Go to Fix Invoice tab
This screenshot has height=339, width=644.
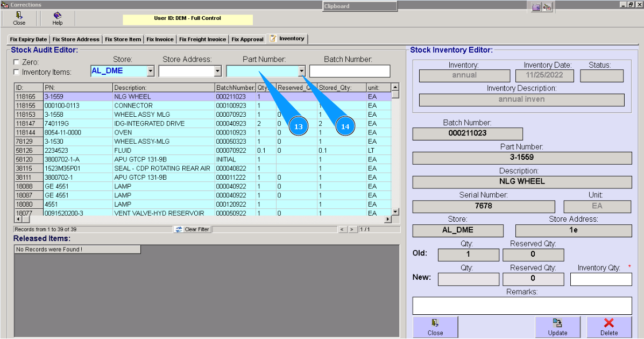160,39
